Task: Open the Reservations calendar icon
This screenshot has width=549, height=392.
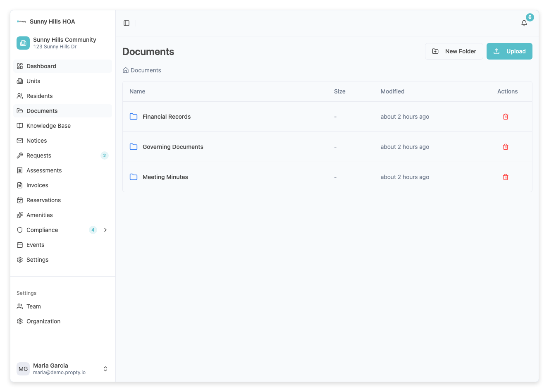Action: (20, 200)
